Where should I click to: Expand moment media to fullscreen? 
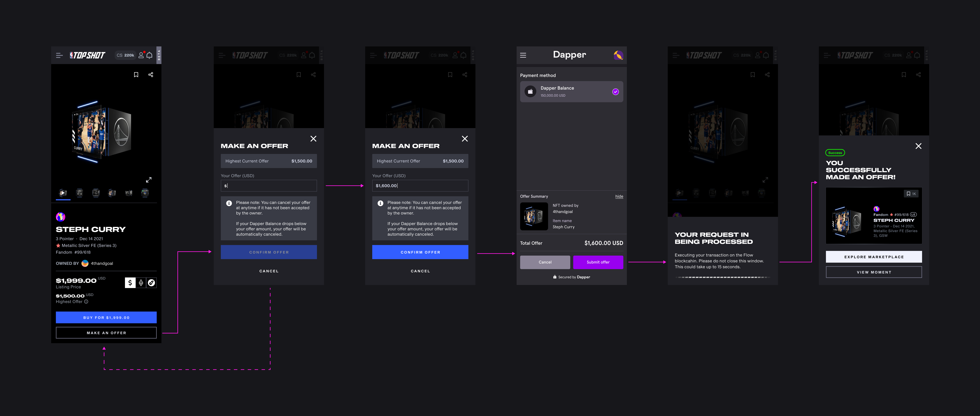pyautogui.click(x=149, y=180)
